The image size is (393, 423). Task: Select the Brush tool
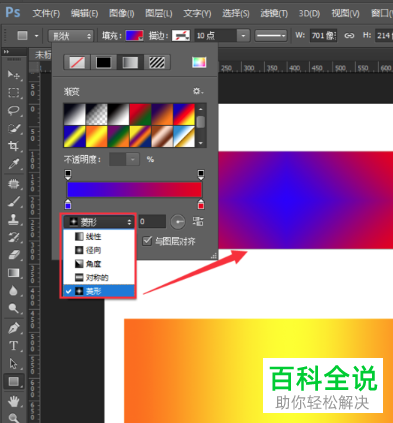(13, 202)
